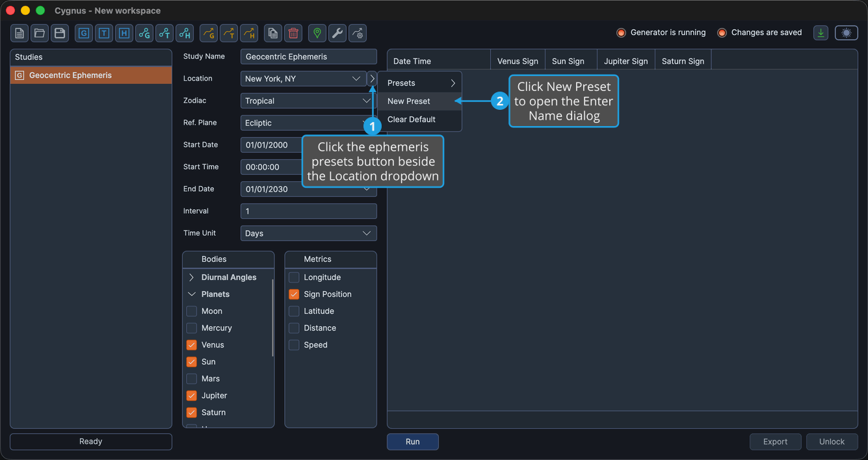Enable the Latitude metric

(294, 311)
